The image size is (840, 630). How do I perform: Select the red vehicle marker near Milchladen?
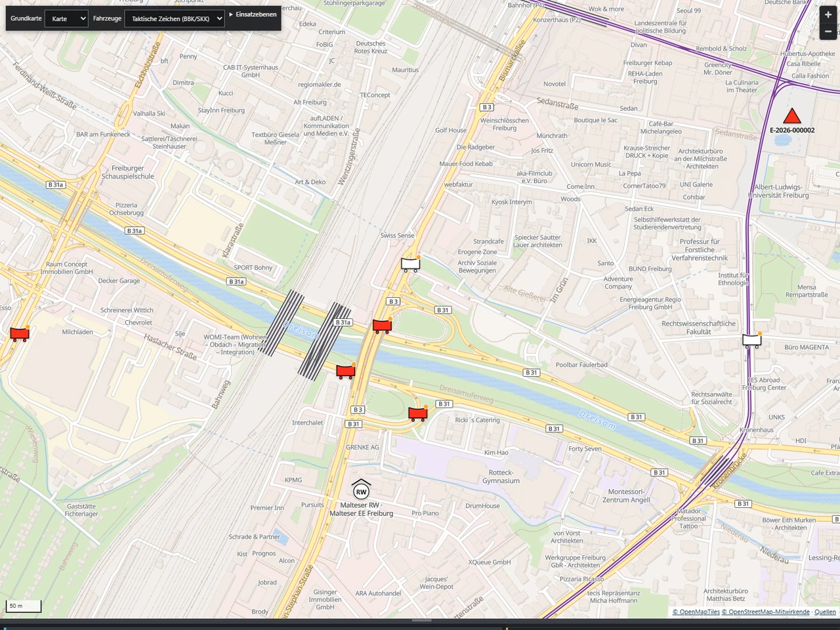pos(20,335)
